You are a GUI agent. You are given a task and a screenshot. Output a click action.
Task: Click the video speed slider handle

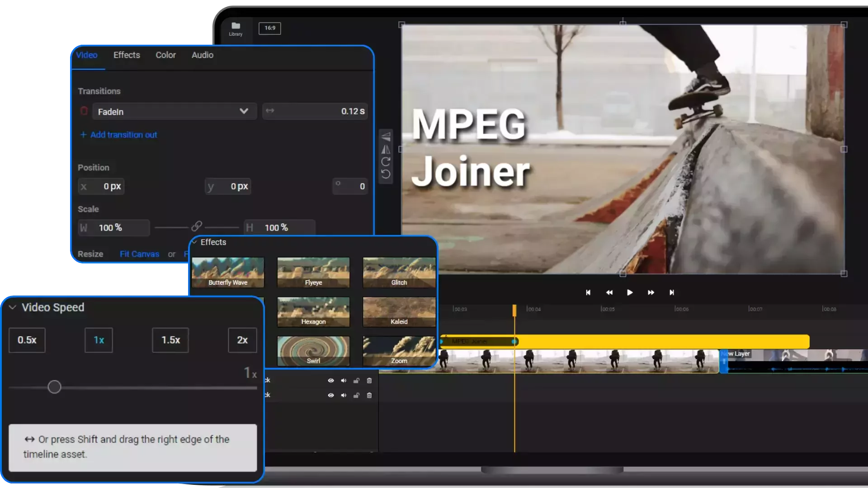[54, 387]
